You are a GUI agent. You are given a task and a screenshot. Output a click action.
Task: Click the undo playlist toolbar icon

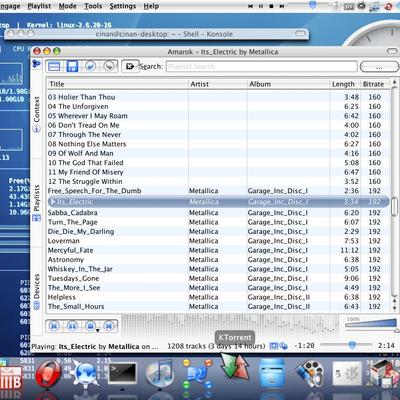tap(90, 66)
